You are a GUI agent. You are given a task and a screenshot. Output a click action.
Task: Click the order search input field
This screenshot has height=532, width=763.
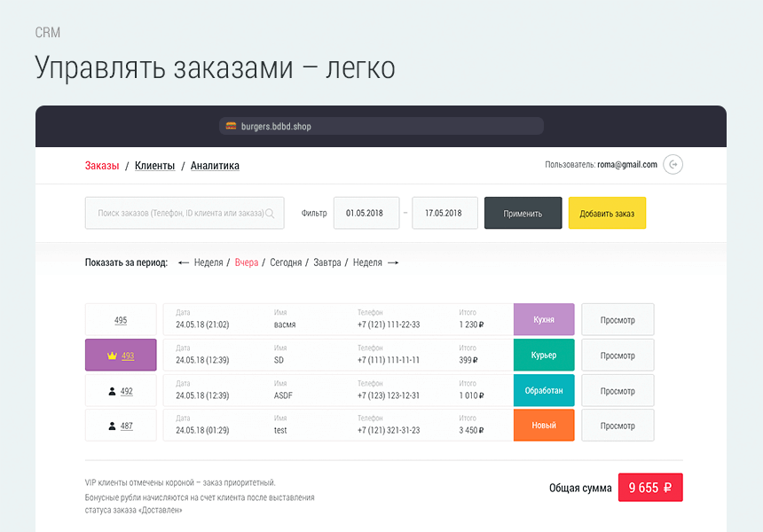[x=177, y=213]
